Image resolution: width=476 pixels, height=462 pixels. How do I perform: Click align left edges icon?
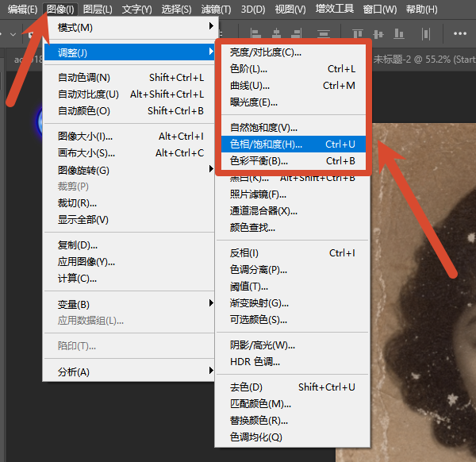tap(255, 33)
